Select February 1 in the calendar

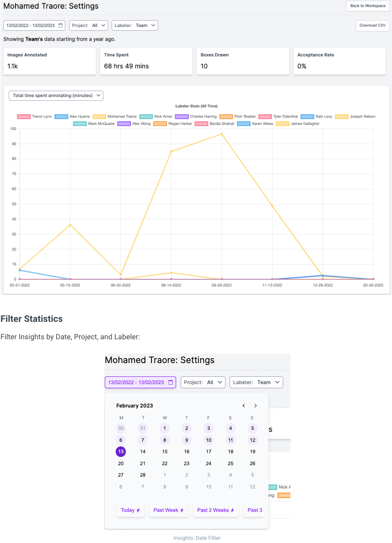click(164, 428)
